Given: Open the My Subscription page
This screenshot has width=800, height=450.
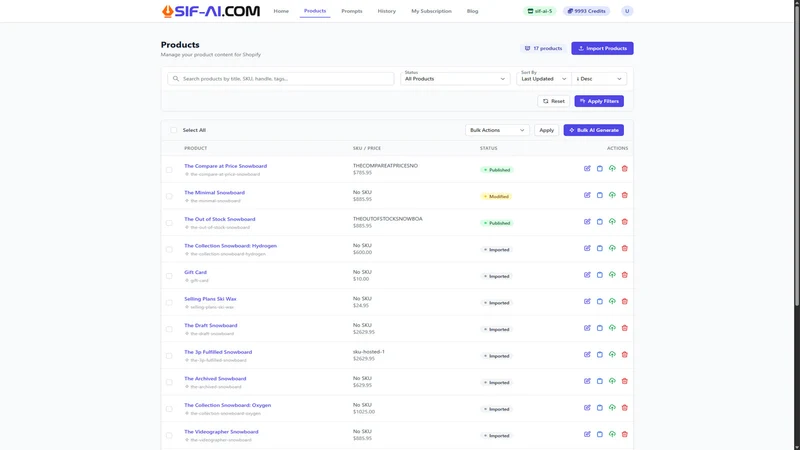Looking at the screenshot, I should pos(431,11).
